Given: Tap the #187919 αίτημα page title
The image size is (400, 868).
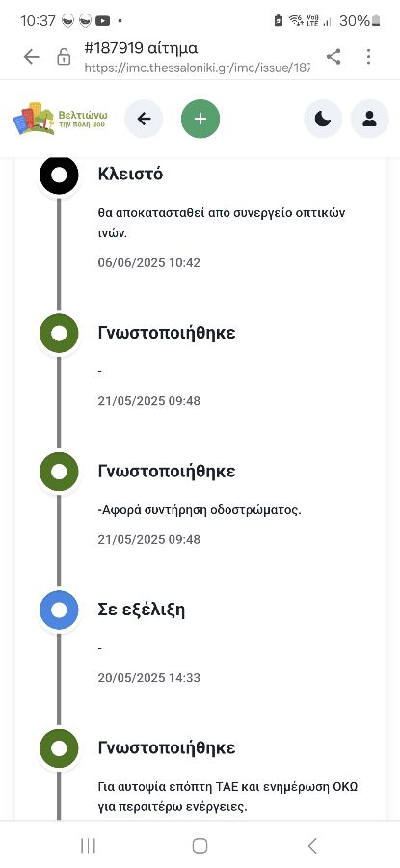Looking at the screenshot, I should click(141, 48).
